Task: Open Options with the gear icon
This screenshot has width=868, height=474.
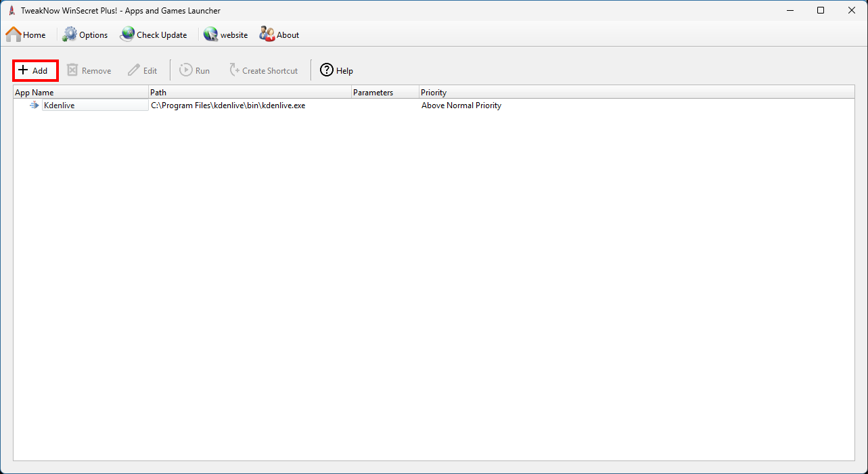Action: (70, 34)
